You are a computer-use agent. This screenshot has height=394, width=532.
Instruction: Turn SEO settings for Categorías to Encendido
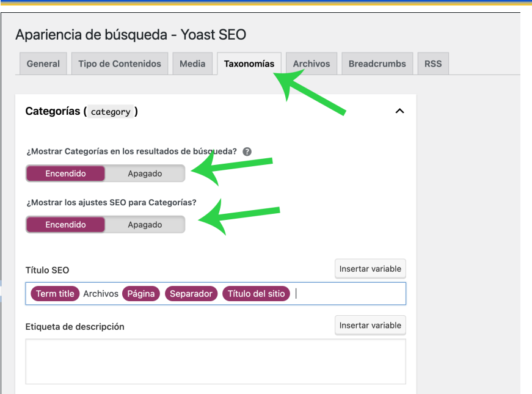coord(65,225)
